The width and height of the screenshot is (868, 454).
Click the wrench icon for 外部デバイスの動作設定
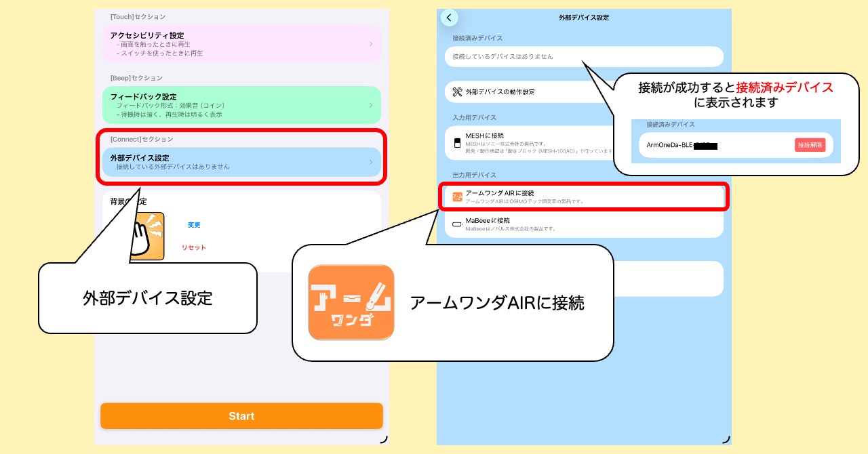click(x=456, y=91)
